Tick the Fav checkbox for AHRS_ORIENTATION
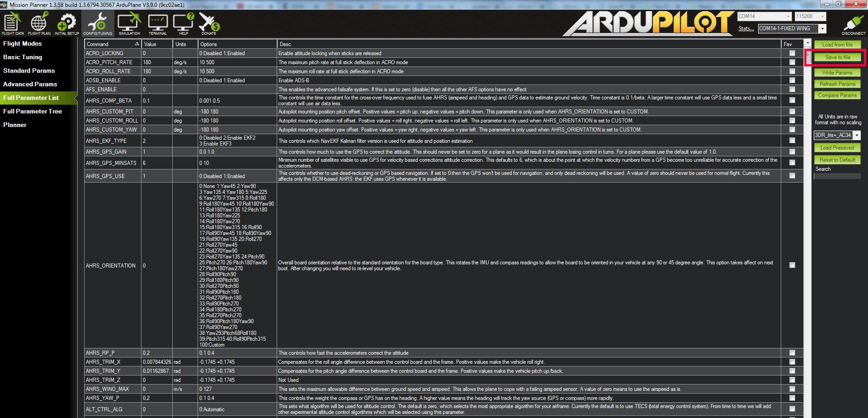The height and width of the screenshot is (418, 868). (x=792, y=265)
